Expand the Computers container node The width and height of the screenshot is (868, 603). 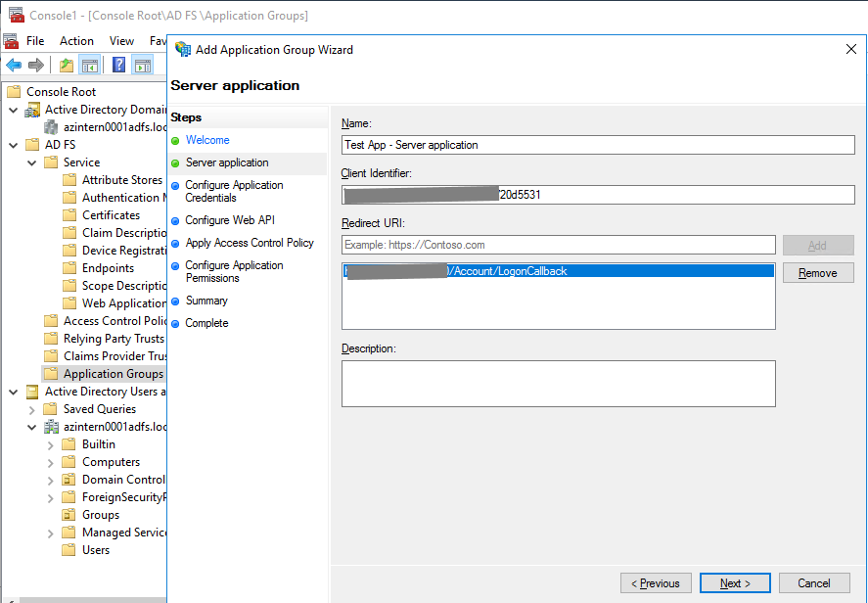[x=50, y=462]
